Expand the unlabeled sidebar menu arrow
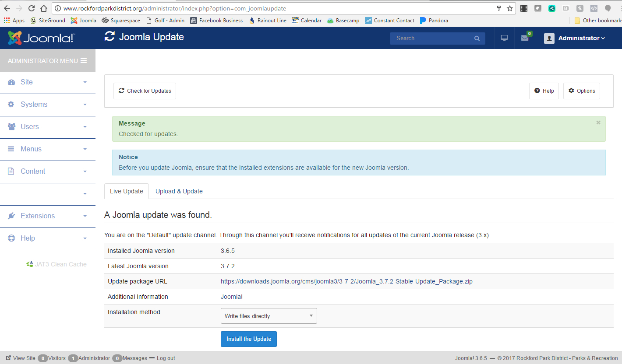622x364 pixels. (85, 194)
